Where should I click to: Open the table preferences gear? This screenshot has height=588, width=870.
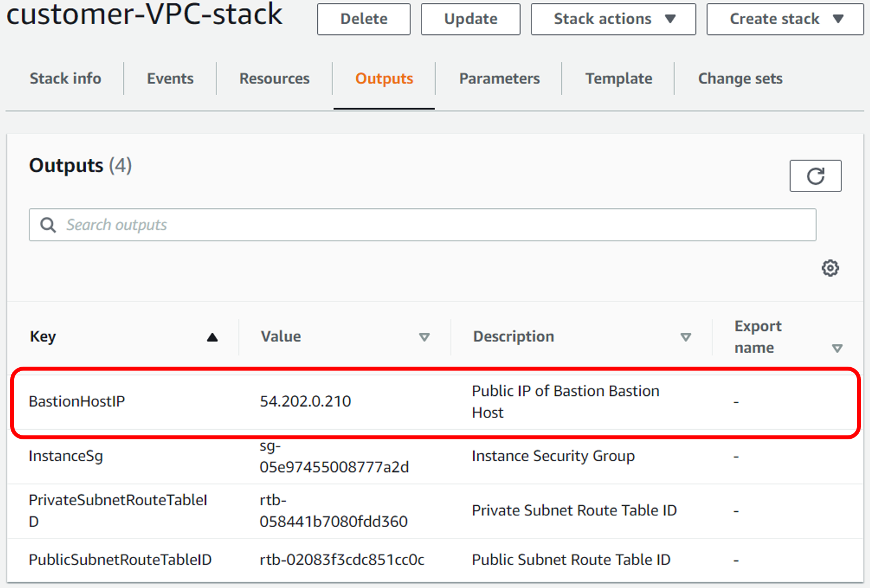pos(830,268)
